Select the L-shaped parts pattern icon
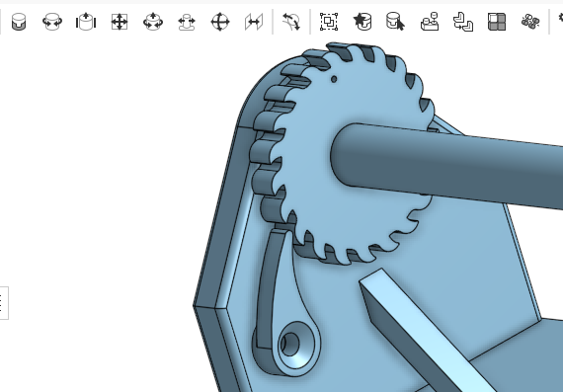Image resolution: width=563 pixels, height=392 pixels. [463, 22]
